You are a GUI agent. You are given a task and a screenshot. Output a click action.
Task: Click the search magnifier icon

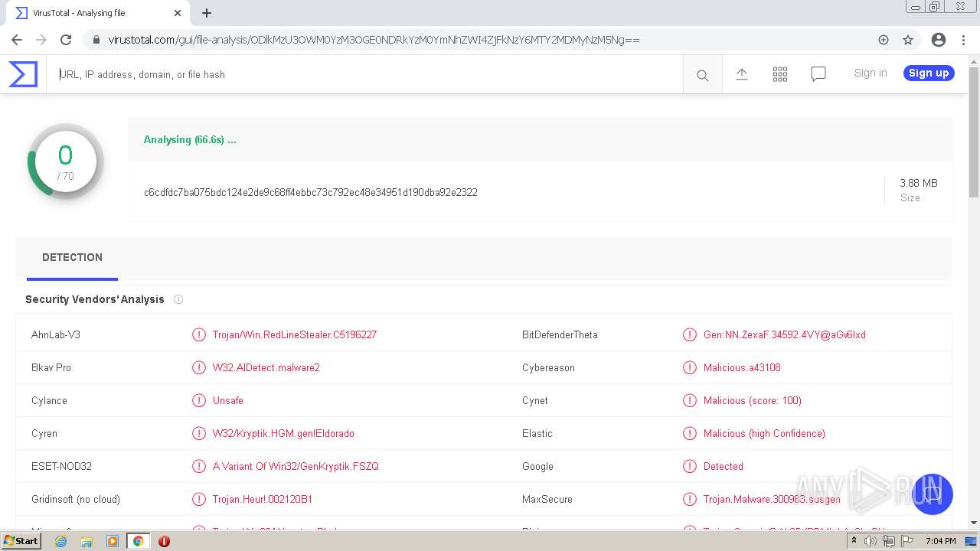click(x=702, y=75)
